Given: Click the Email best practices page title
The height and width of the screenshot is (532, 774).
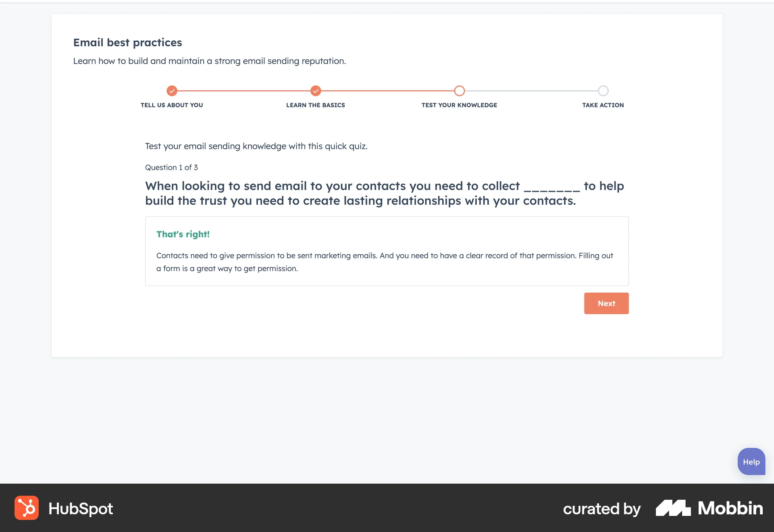Looking at the screenshot, I should pos(127,42).
